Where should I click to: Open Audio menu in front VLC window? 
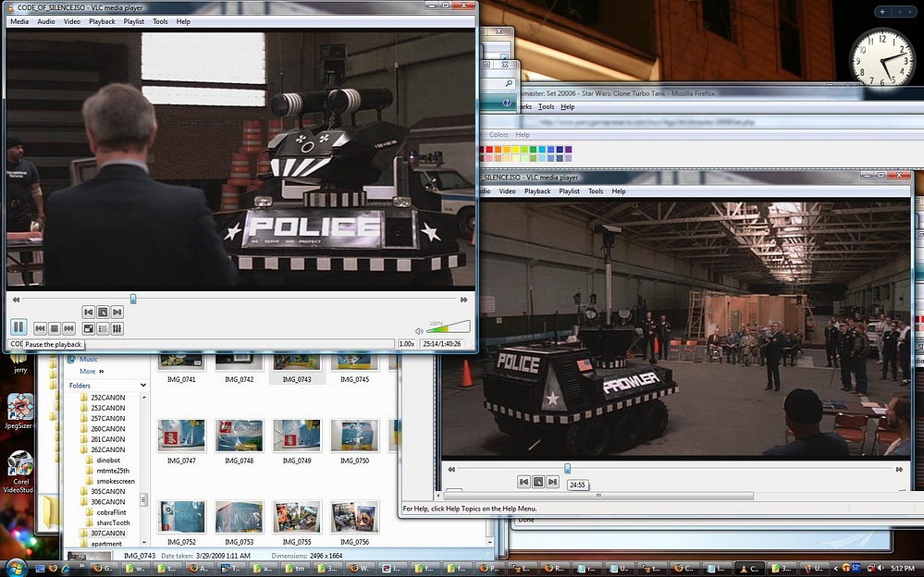pyautogui.click(x=46, y=21)
